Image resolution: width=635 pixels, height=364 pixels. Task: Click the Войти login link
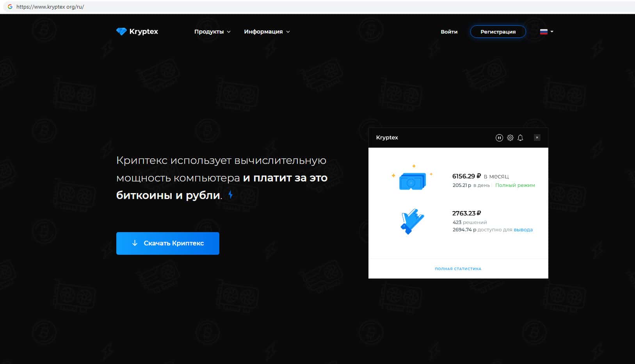point(449,32)
